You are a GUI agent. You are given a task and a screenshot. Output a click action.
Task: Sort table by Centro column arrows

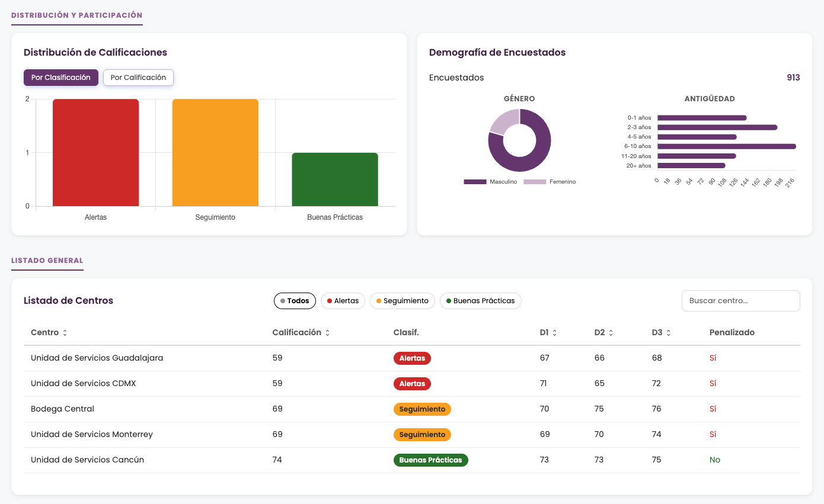coord(65,333)
